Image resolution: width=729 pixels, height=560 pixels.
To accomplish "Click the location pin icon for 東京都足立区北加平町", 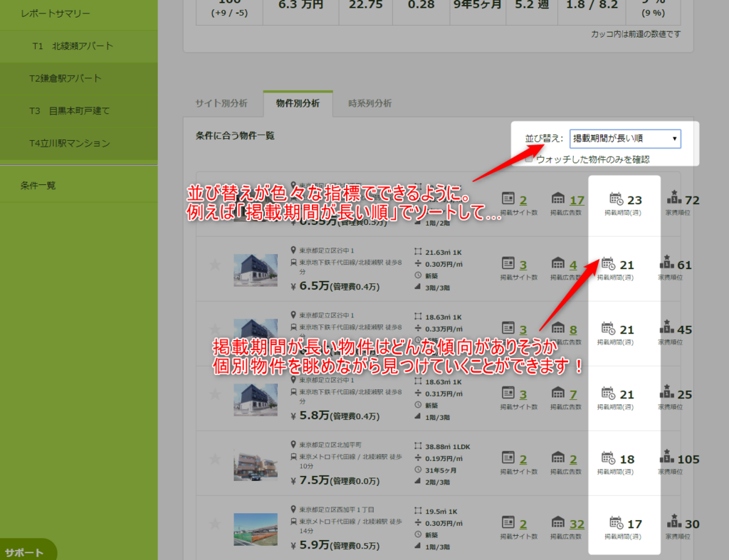I will [293, 445].
